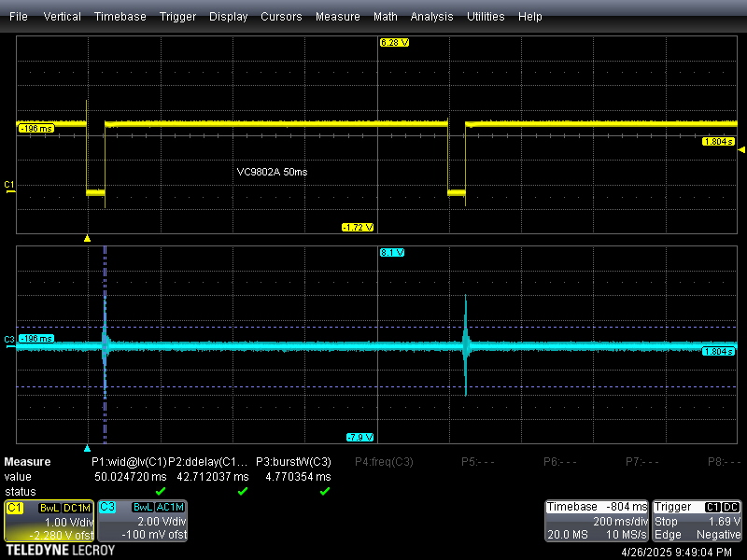
Task: Click the 8.1 V top label of C3 grid
Action: (x=392, y=252)
